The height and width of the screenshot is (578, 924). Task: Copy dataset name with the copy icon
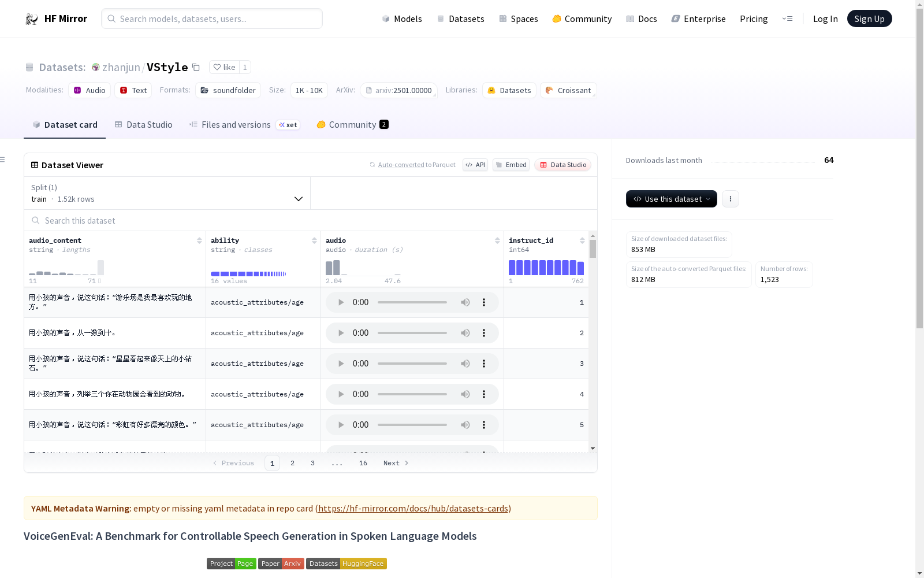(x=196, y=67)
